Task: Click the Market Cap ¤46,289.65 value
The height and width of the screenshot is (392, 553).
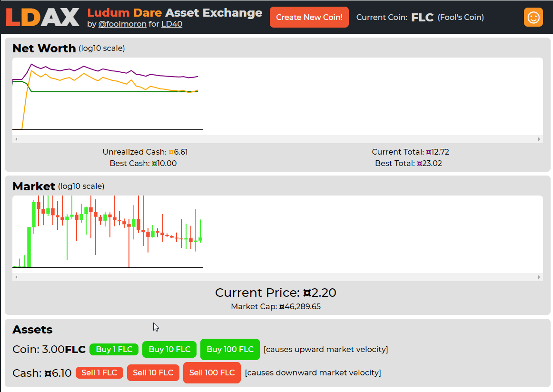Action: (300, 307)
